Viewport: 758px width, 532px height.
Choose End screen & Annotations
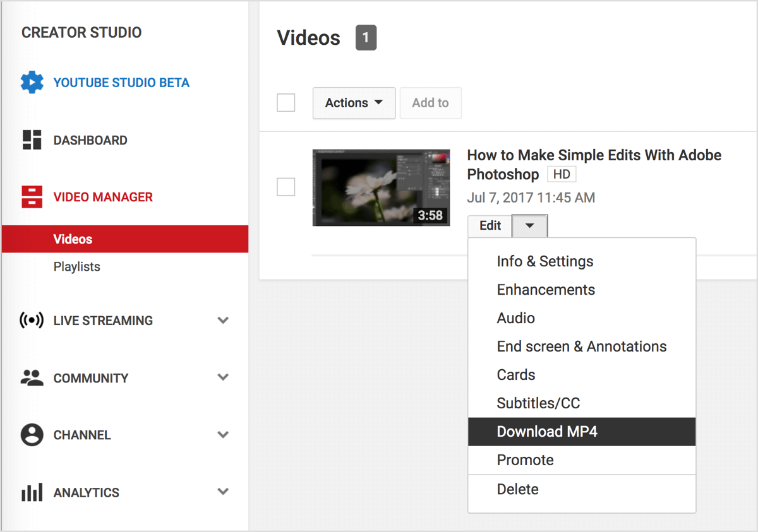click(x=582, y=346)
